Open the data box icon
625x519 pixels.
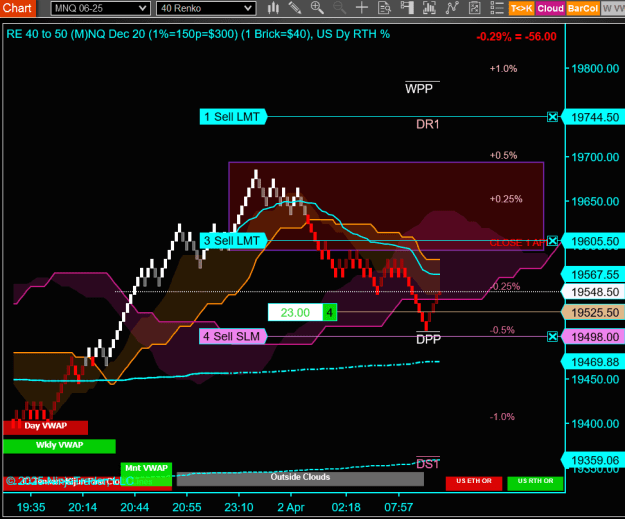(x=384, y=8)
